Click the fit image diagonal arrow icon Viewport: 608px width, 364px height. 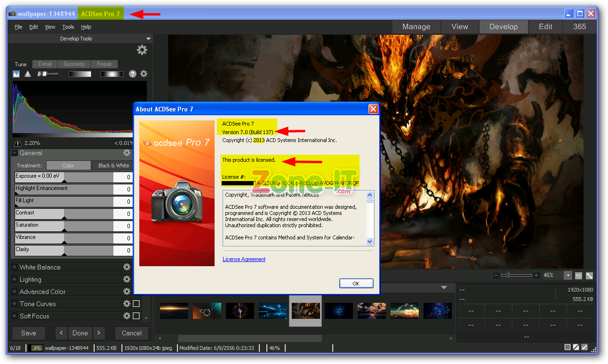tap(589, 276)
